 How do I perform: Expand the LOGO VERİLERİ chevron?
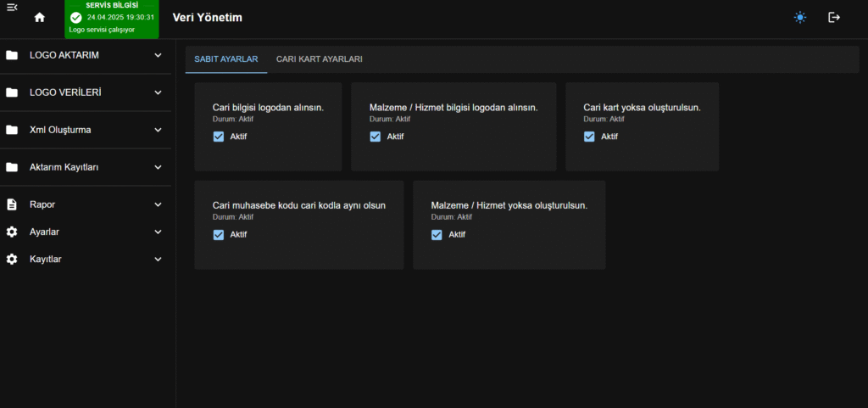(158, 92)
